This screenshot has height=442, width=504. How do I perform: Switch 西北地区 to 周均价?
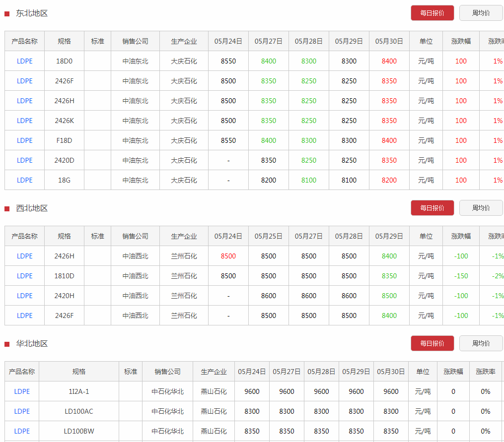point(481,208)
